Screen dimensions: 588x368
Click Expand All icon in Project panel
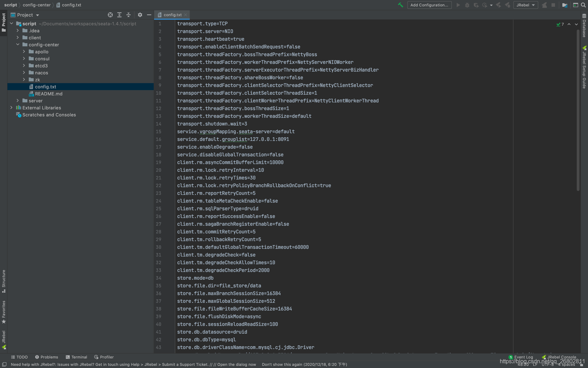119,15
